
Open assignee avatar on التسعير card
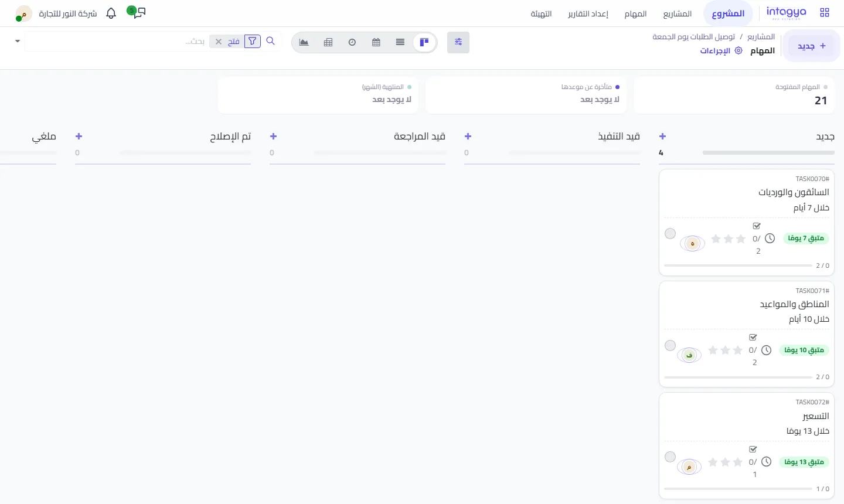pos(689,467)
